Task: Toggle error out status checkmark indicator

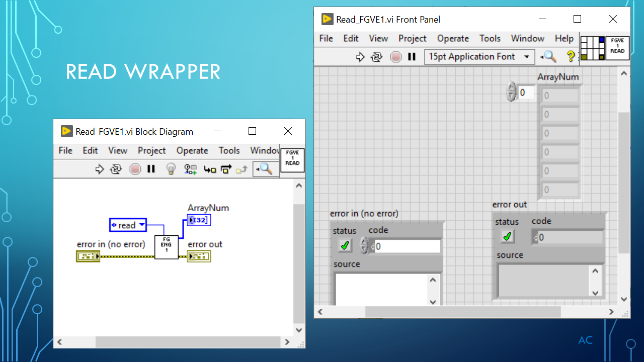Action: coord(507,236)
